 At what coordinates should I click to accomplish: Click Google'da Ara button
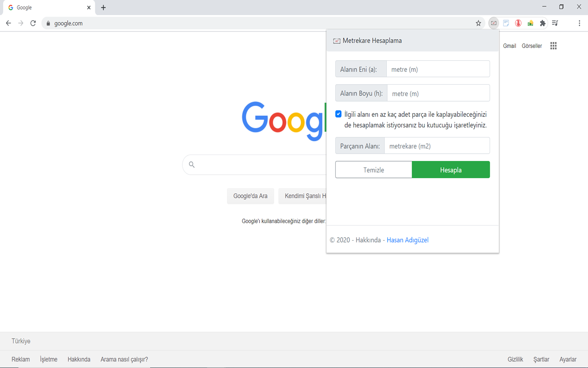250,196
